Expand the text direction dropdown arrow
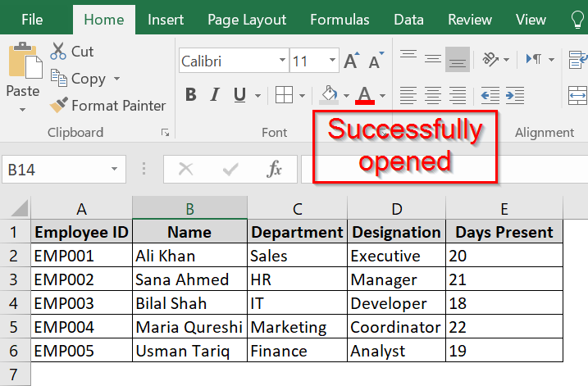588x386 pixels. click(x=551, y=60)
